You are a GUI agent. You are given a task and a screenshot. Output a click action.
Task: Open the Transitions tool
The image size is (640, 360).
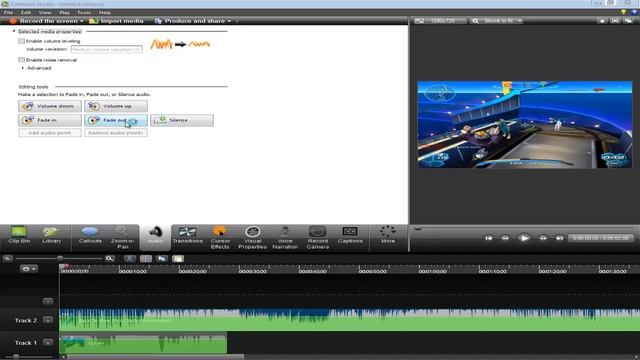pyautogui.click(x=187, y=236)
